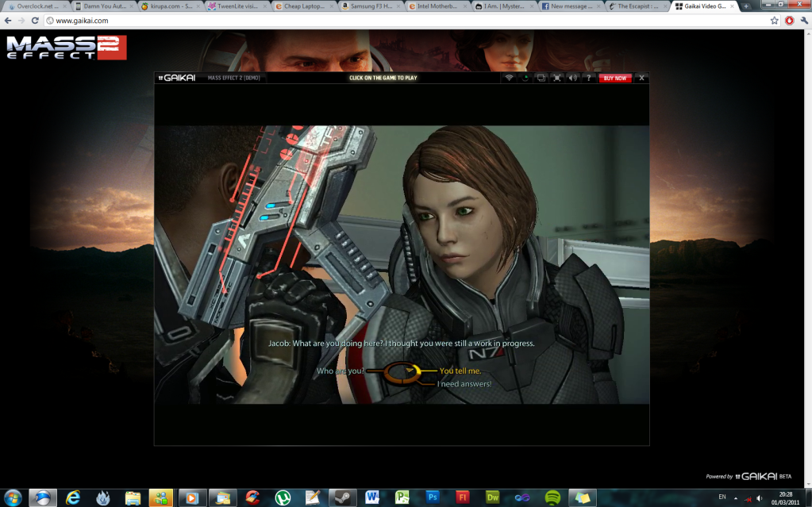Open the Intel Motherboard tab
Viewport: 812px width, 507px height.
[x=437, y=6]
